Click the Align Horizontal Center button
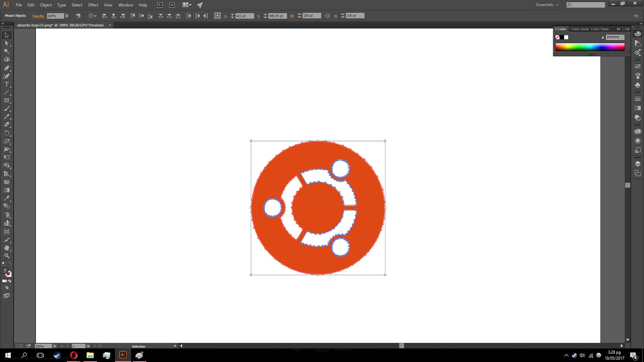 tap(113, 16)
